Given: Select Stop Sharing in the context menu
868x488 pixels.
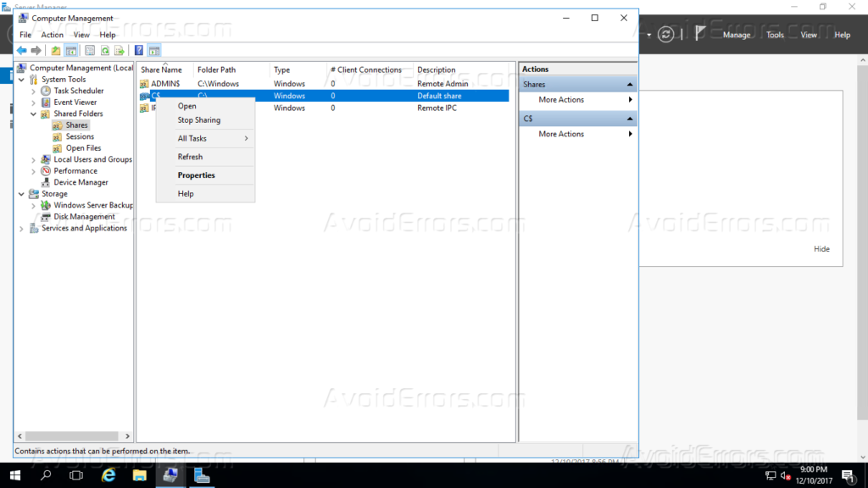Looking at the screenshot, I should 198,120.
